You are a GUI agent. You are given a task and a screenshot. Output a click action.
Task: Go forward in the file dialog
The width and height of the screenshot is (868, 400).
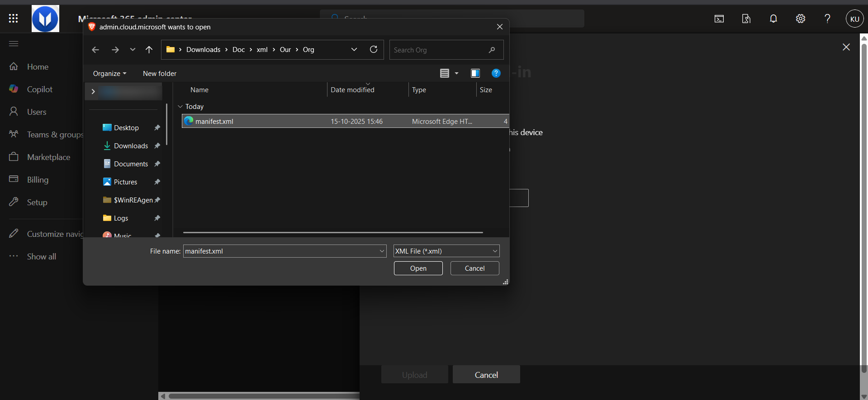115,50
